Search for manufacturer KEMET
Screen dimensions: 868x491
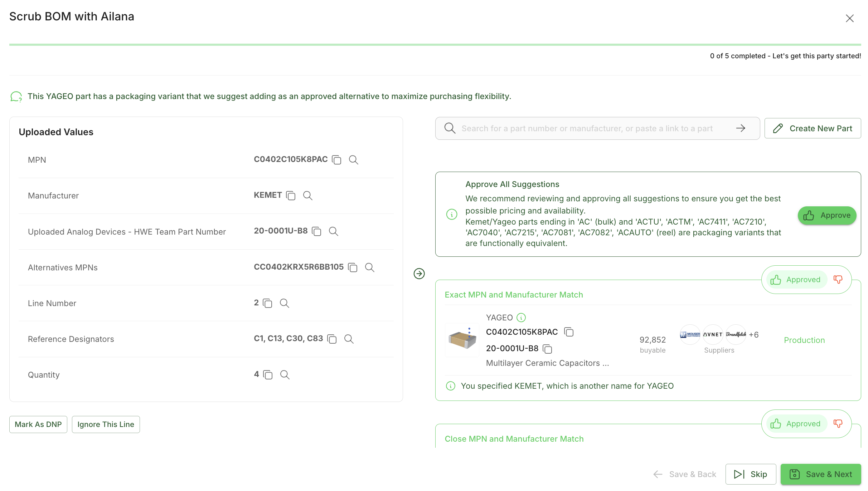308,196
